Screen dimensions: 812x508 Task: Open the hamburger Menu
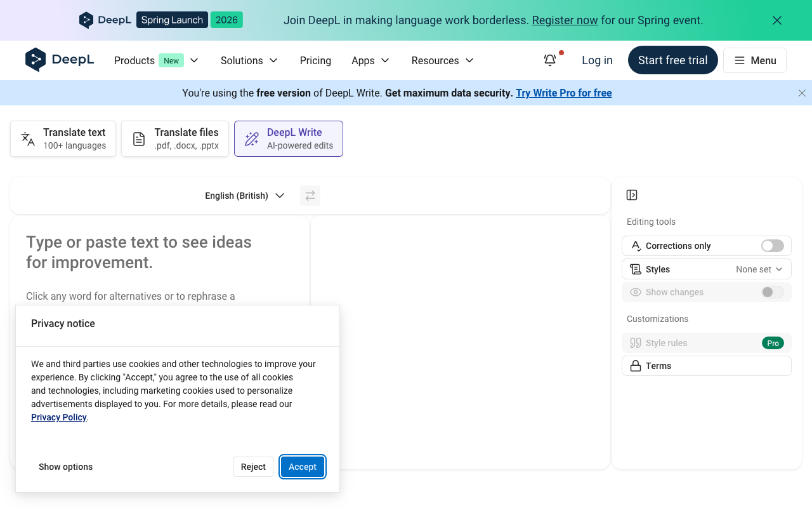tap(754, 60)
